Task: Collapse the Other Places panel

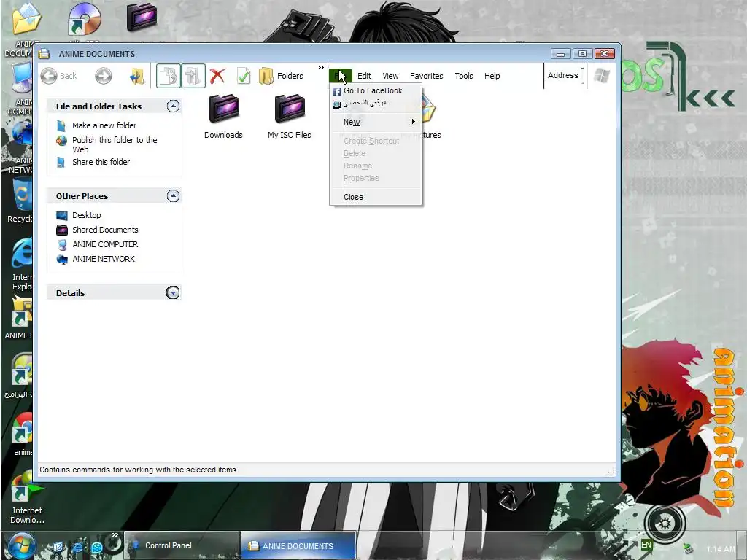Action: [x=173, y=195]
